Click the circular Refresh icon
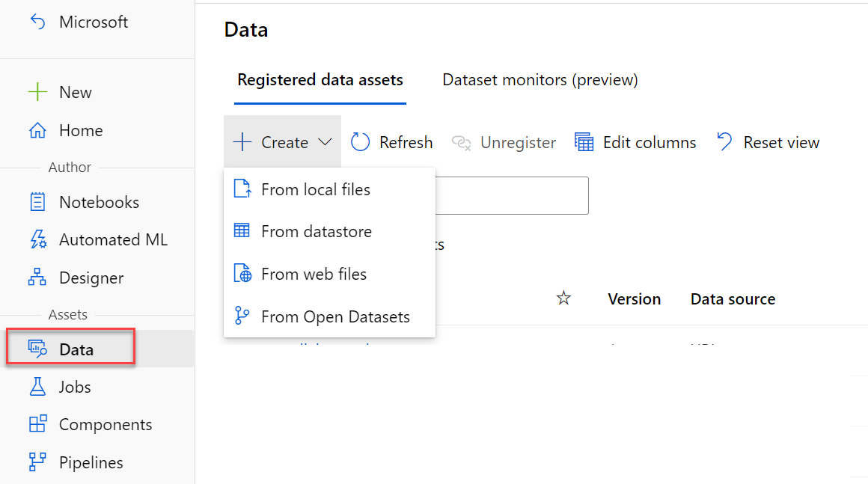This screenshot has height=484, width=868. point(361,142)
